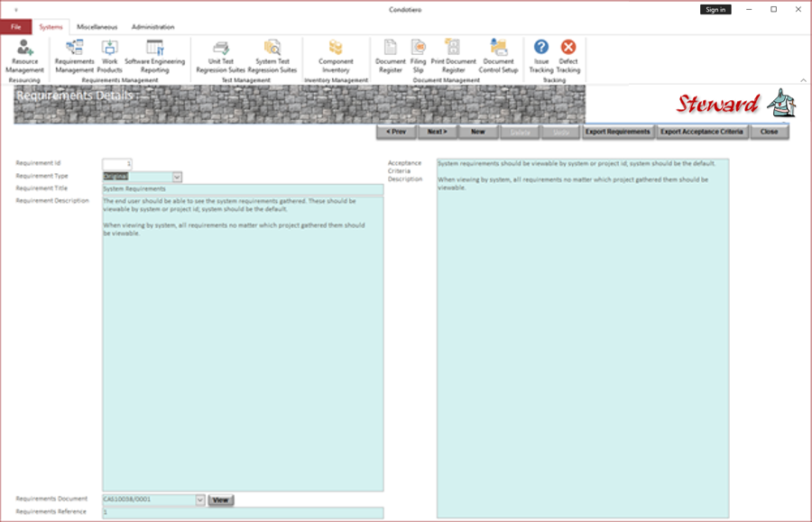Open Software Engineering Reporting
The height and width of the screenshot is (522, 812).
point(155,57)
